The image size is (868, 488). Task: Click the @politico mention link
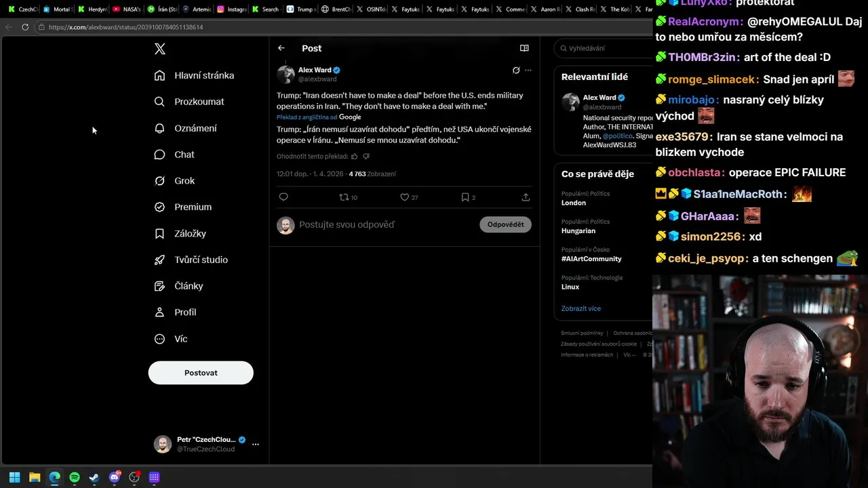[x=617, y=136]
